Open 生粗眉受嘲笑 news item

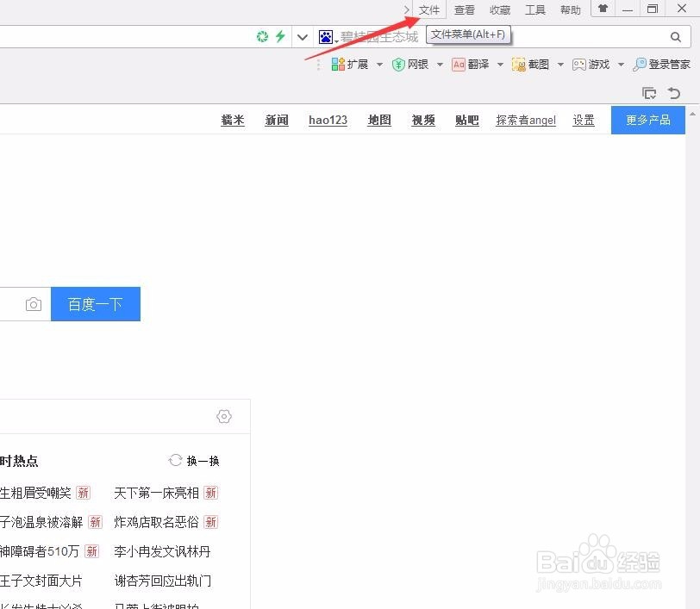(x=35, y=493)
